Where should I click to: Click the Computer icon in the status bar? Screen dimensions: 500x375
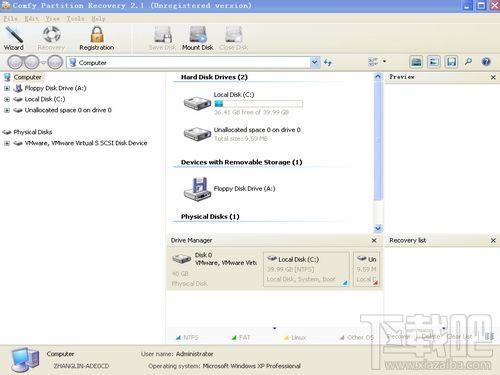[x=24, y=360]
